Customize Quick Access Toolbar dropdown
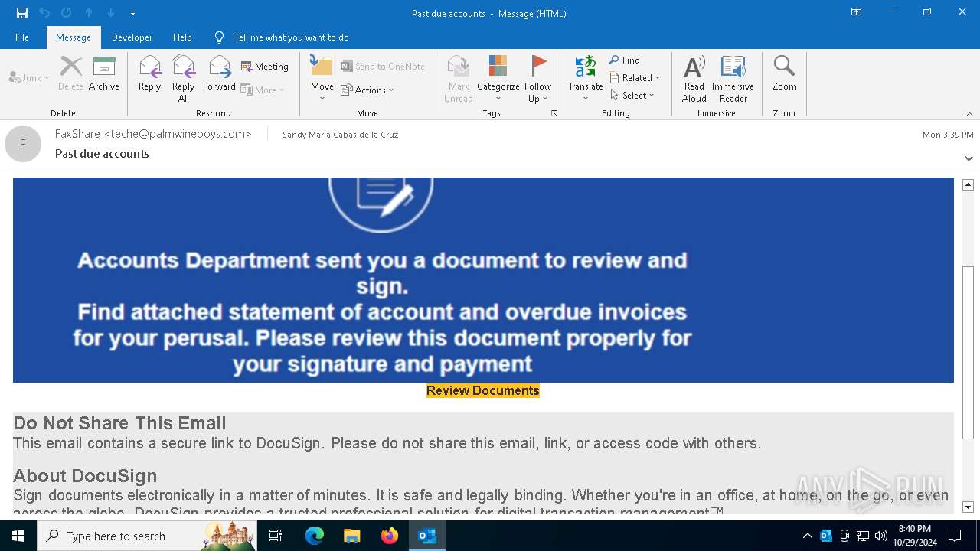The height and width of the screenshot is (551, 980). pyautogui.click(x=132, y=13)
